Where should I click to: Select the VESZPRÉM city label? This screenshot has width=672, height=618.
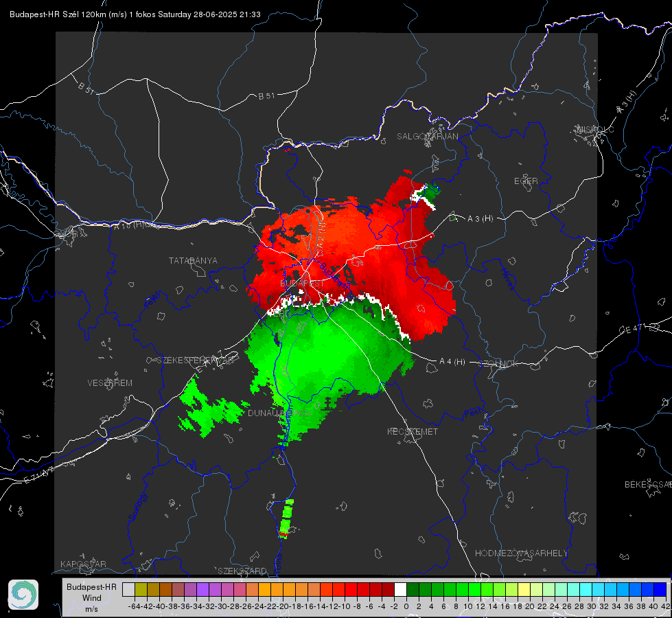coord(110,382)
